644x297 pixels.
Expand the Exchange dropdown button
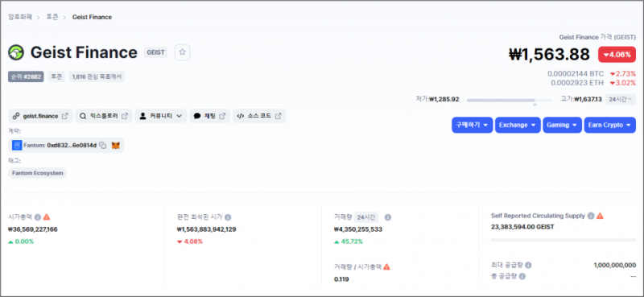pos(518,125)
